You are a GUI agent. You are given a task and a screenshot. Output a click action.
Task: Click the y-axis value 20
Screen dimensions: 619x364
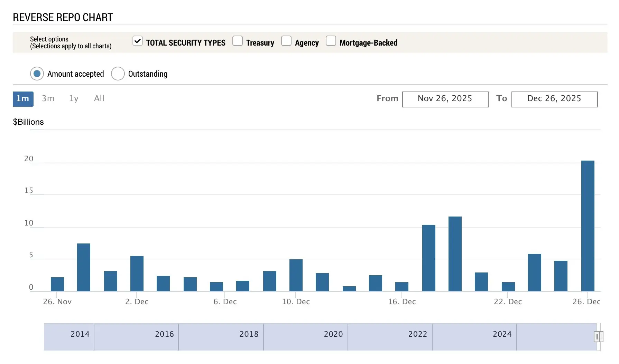[x=29, y=159]
